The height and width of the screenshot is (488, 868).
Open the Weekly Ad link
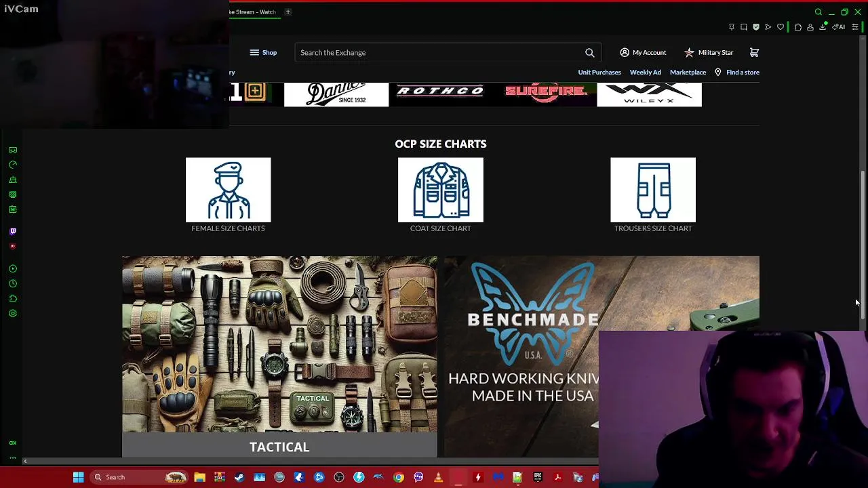click(x=645, y=72)
